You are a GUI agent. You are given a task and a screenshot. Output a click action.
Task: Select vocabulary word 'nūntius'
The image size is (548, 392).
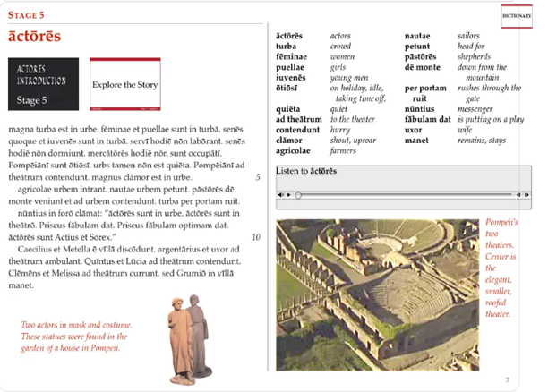tap(419, 109)
